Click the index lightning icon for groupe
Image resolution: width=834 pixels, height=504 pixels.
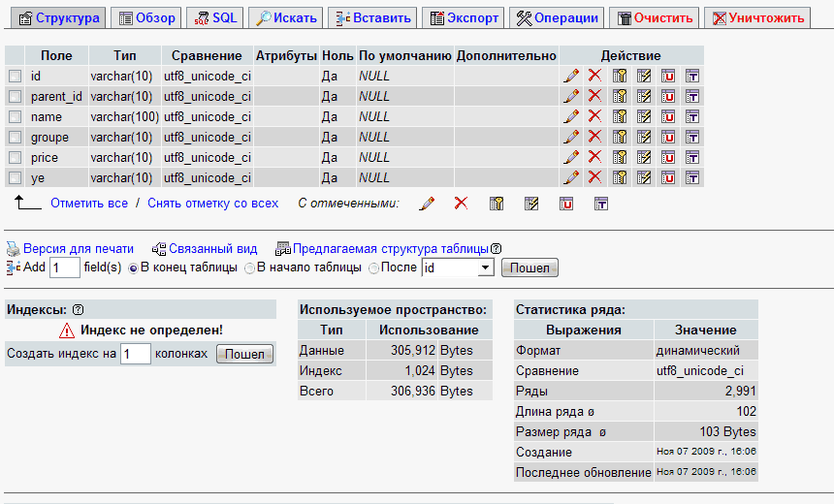click(x=643, y=137)
